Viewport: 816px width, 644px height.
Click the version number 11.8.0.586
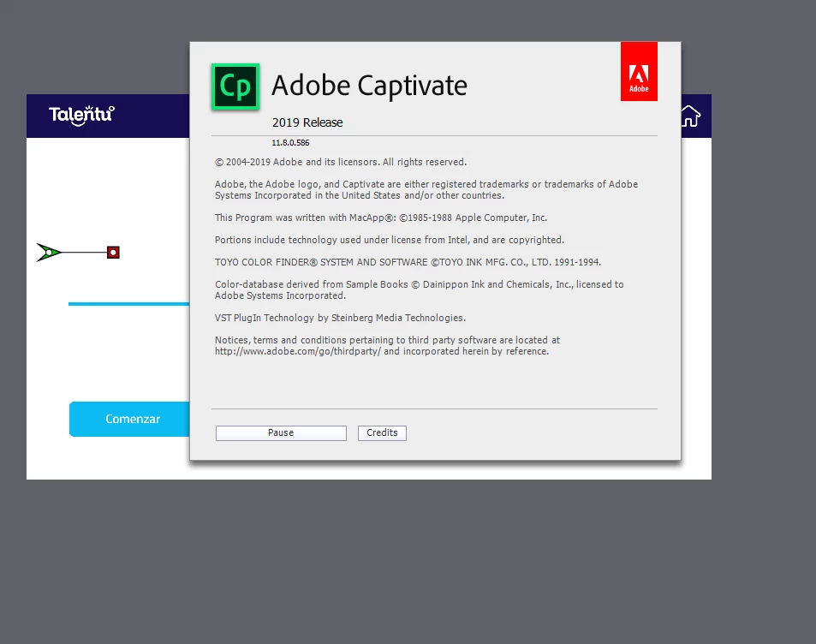pyautogui.click(x=290, y=143)
